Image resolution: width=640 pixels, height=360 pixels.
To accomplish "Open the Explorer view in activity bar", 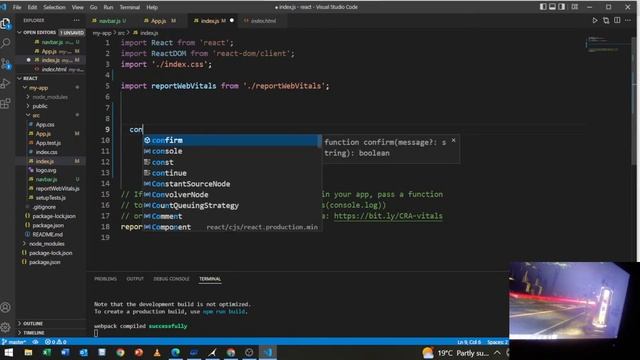I will pyautogui.click(x=6, y=24).
